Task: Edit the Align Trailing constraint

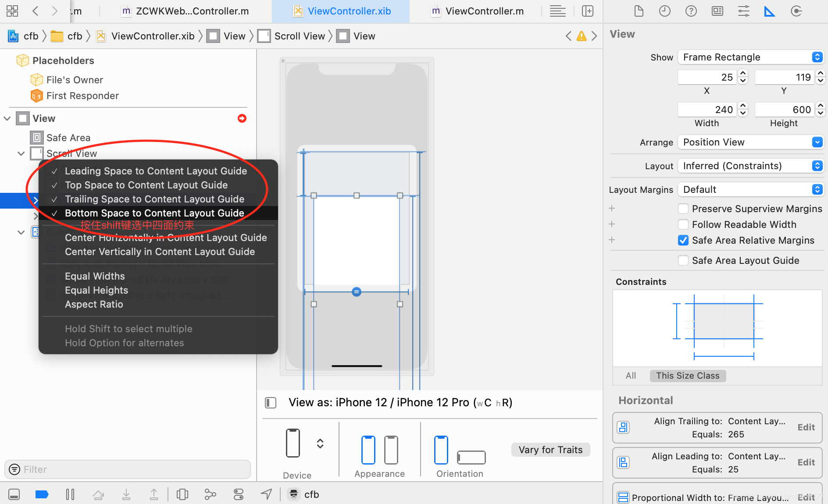Action: [806, 427]
